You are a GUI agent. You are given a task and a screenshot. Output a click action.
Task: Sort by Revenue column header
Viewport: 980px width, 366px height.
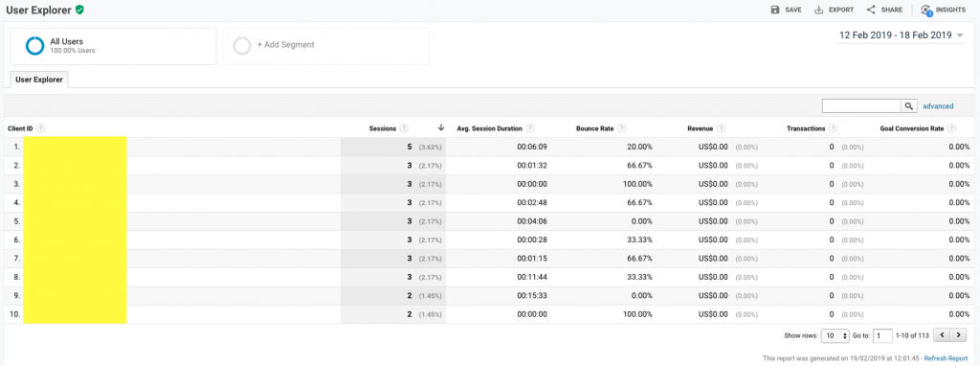point(701,128)
